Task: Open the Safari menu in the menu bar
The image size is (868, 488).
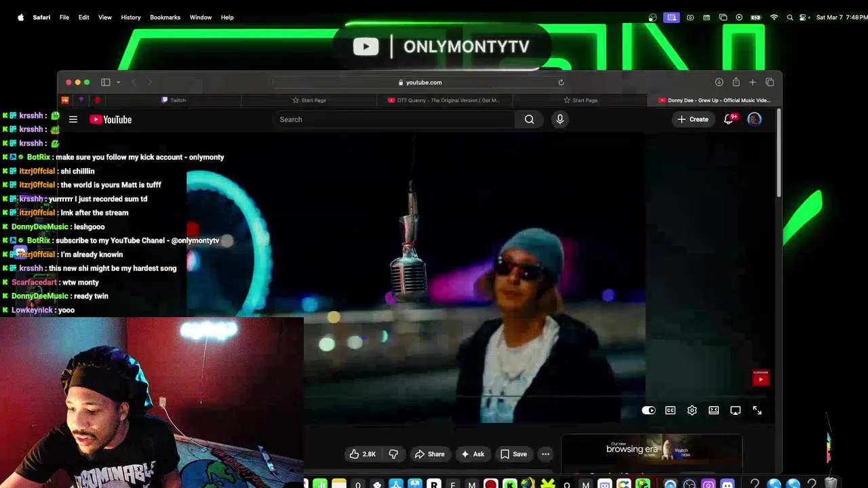Action: coord(41,17)
